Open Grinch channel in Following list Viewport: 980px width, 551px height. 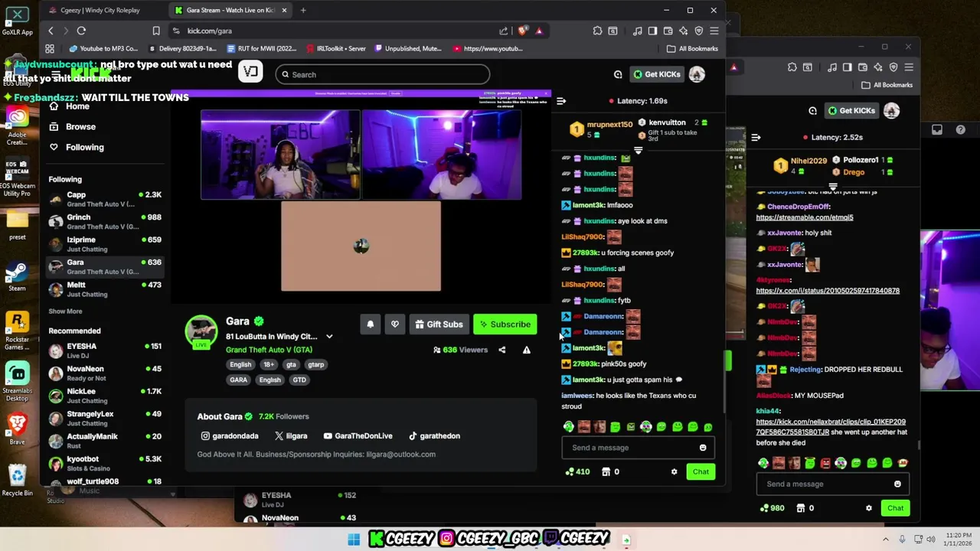105,222
